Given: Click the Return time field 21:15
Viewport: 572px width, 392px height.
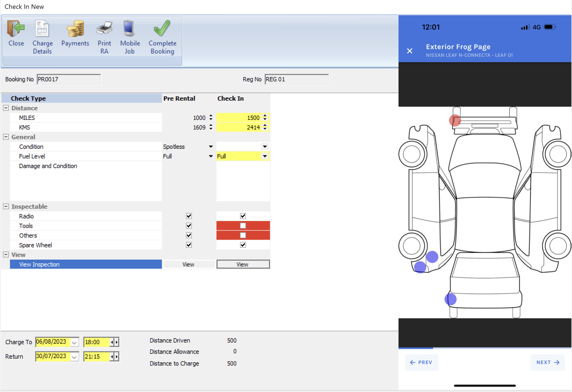Looking at the screenshot, I should click(x=97, y=357).
